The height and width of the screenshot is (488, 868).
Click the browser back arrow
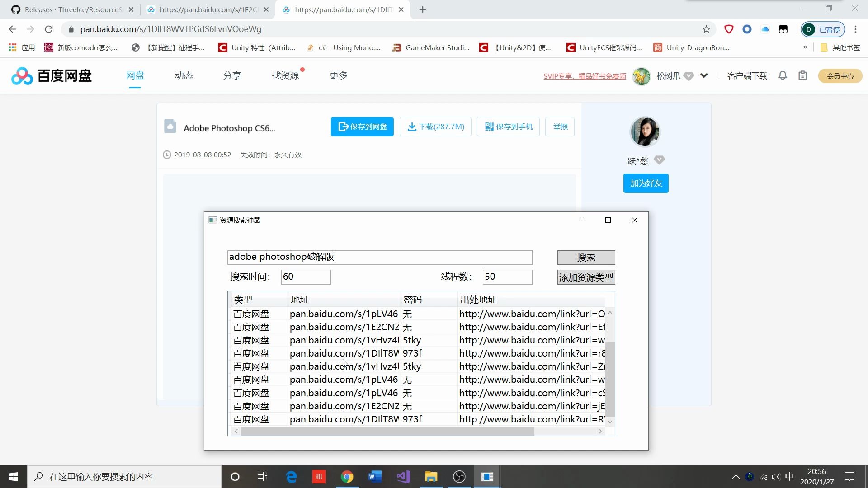(x=12, y=29)
